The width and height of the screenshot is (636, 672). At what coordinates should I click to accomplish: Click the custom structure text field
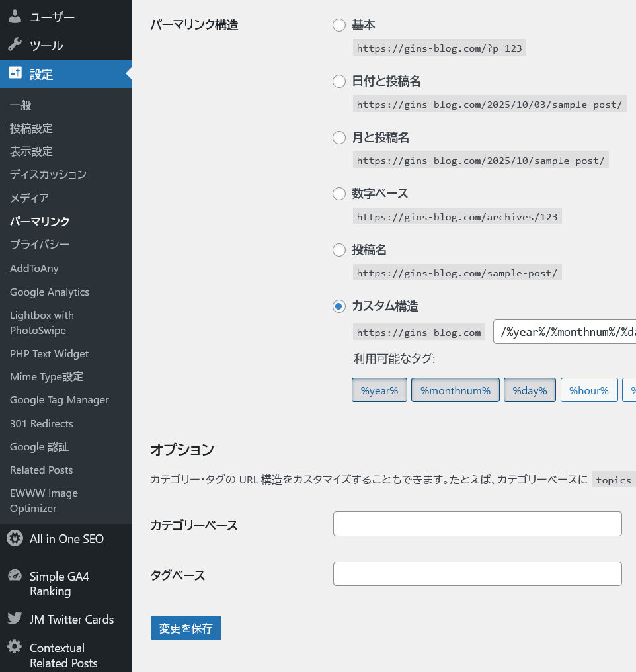[x=565, y=332]
